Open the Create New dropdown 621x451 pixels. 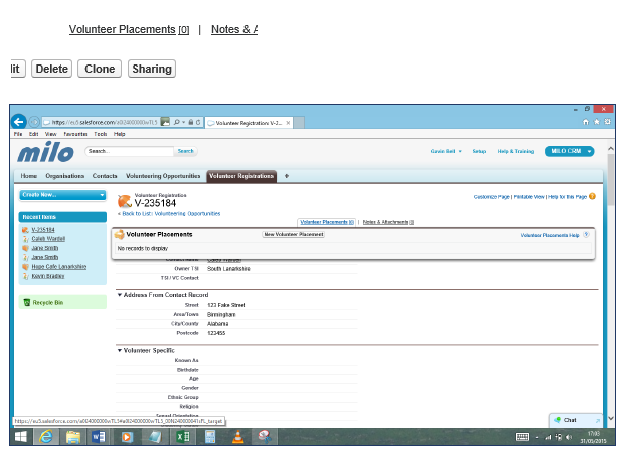pos(63,195)
